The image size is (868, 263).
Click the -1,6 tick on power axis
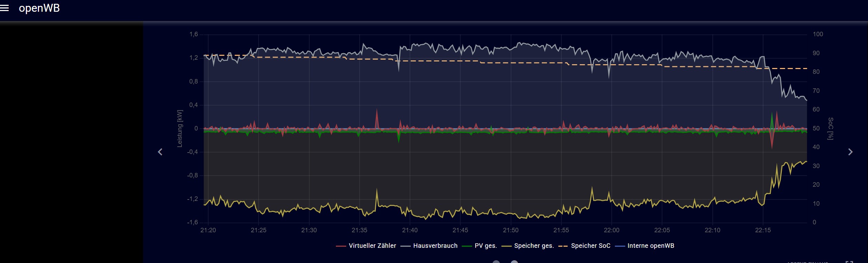tap(192, 222)
